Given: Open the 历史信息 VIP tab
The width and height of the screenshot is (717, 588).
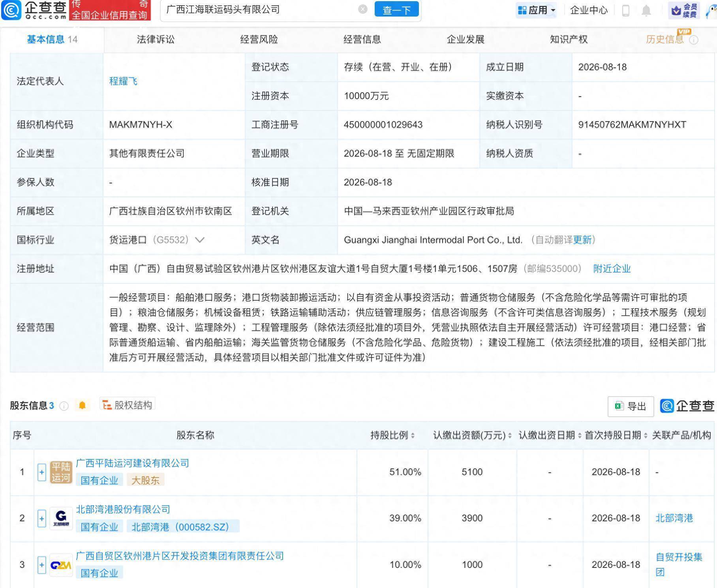Looking at the screenshot, I should click(x=665, y=39).
